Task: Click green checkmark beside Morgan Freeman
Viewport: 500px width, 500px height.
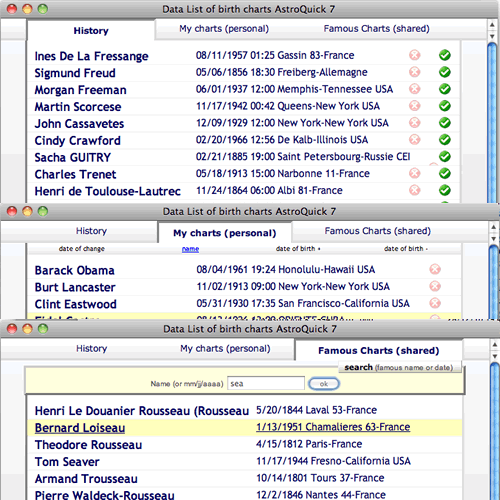Action: (445, 89)
